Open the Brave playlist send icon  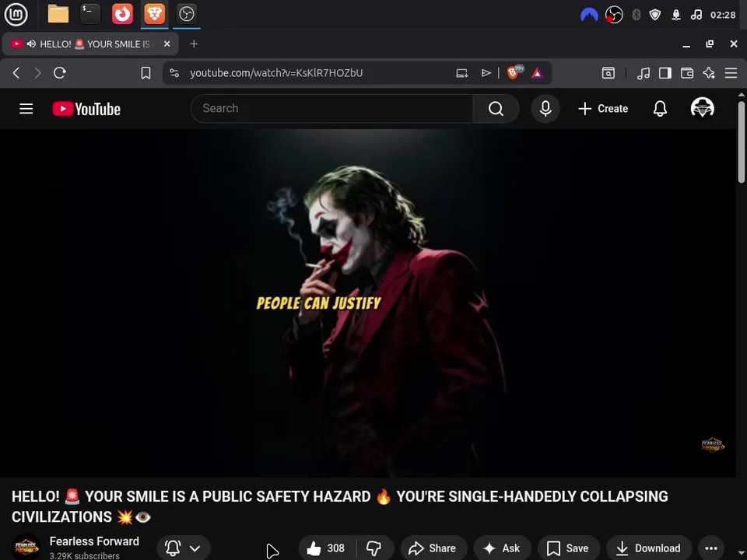tap(486, 73)
